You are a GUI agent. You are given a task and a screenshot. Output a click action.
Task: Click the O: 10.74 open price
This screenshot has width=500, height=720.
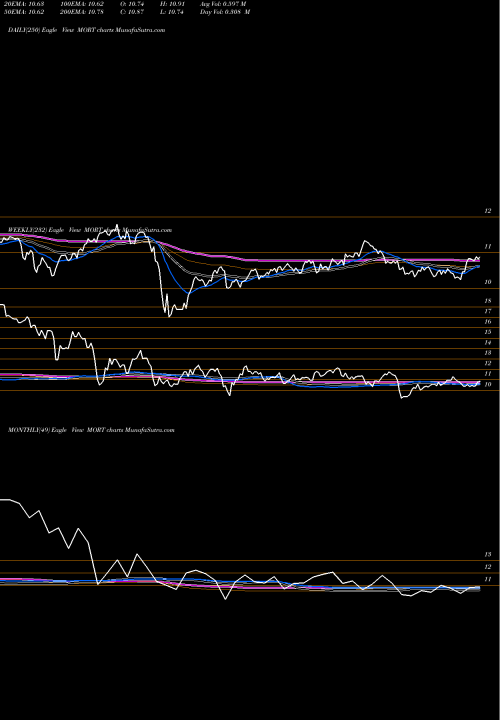point(132,4)
